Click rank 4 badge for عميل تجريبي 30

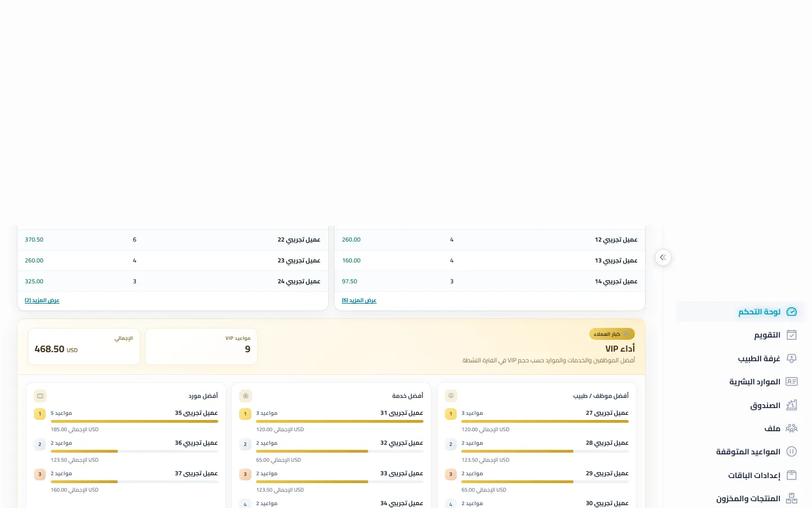[451, 504]
